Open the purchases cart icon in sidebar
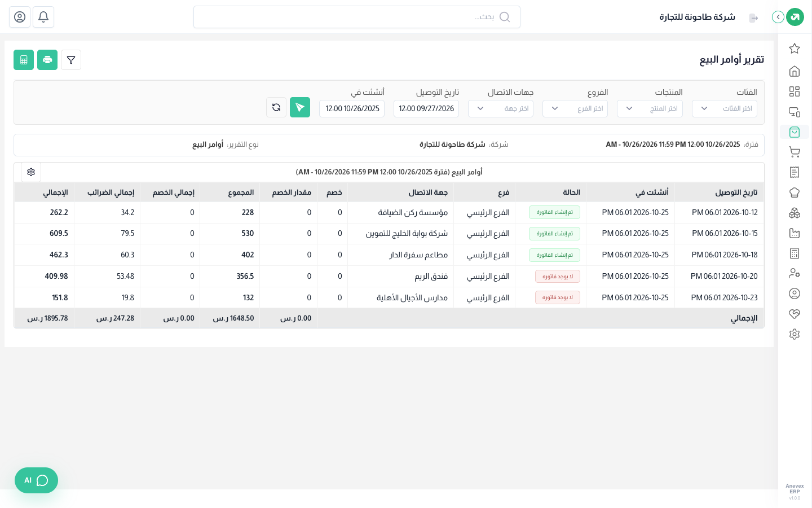This screenshot has height=508, width=812. point(795,152)
